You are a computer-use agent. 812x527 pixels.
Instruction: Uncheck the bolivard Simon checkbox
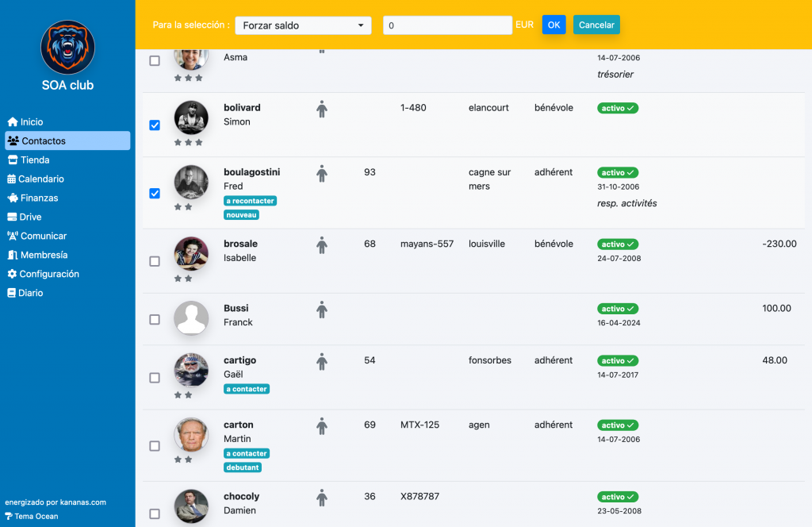coord(155,125)
